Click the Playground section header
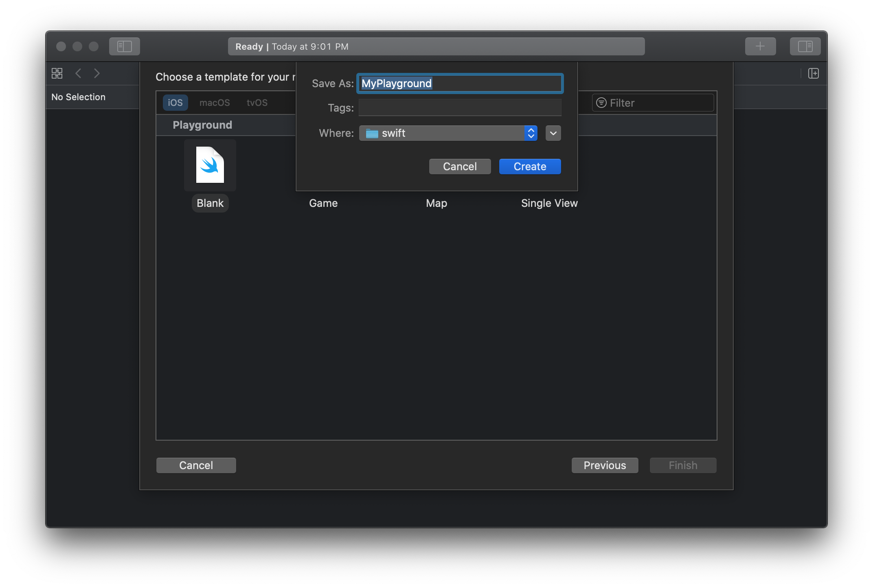This screenshot has height=588, width=873. (x=202, y=125)
